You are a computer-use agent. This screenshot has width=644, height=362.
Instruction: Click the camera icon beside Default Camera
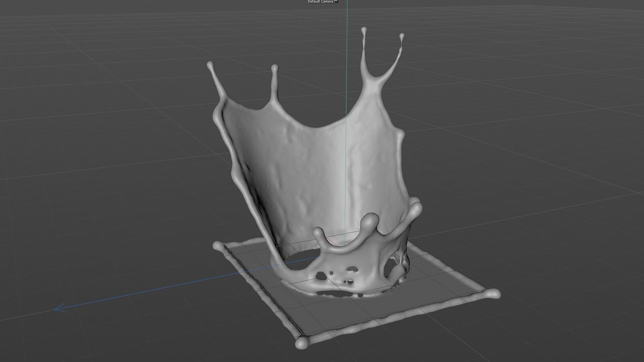point(336,2)
